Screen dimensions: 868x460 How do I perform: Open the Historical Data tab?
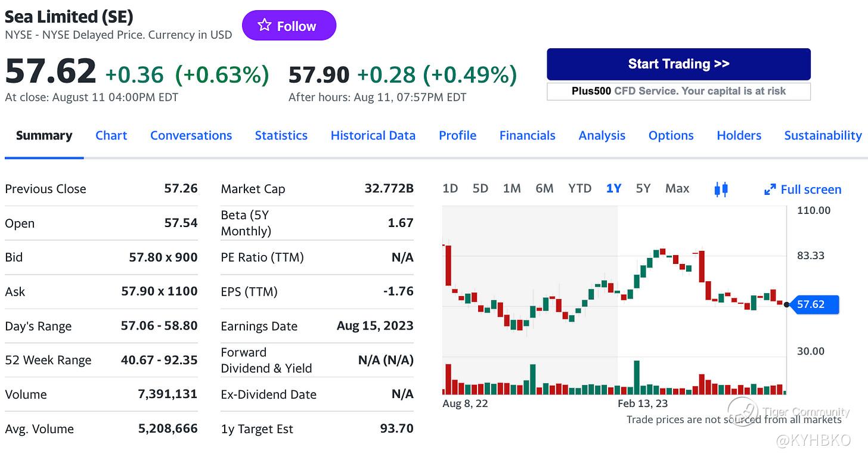coord(373,135)
